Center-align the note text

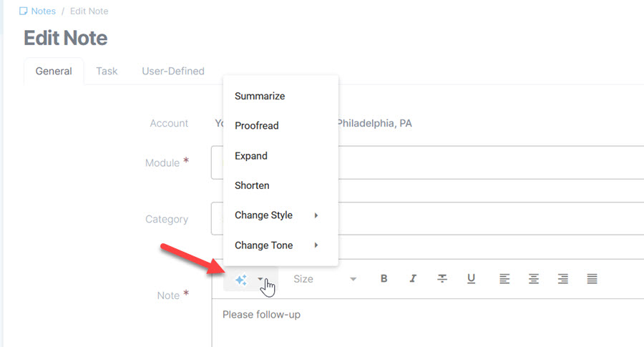534,279
